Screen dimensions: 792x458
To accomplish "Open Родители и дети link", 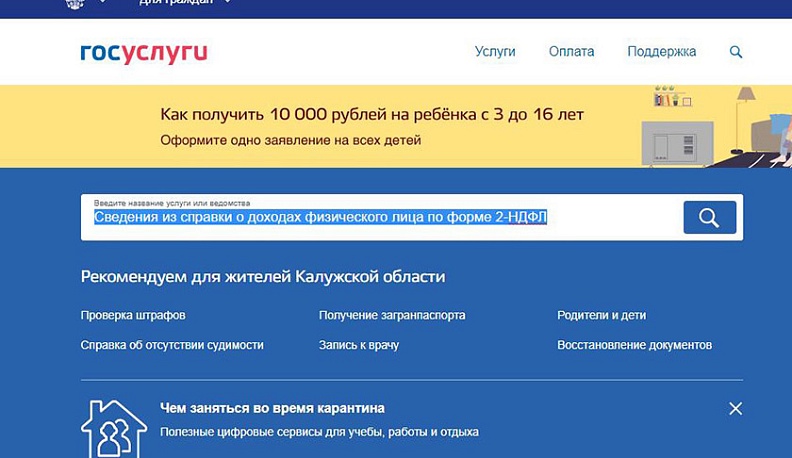I will point(602,315).
